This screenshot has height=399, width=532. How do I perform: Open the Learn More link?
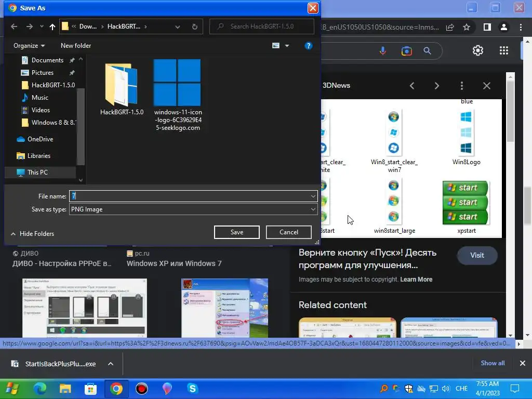pos(416,279)
